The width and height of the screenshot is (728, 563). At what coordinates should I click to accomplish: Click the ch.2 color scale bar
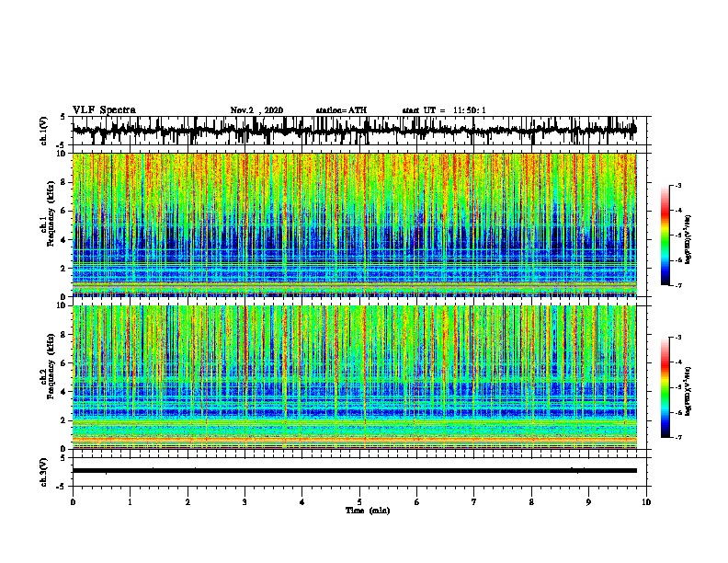[x=665, y=387]
